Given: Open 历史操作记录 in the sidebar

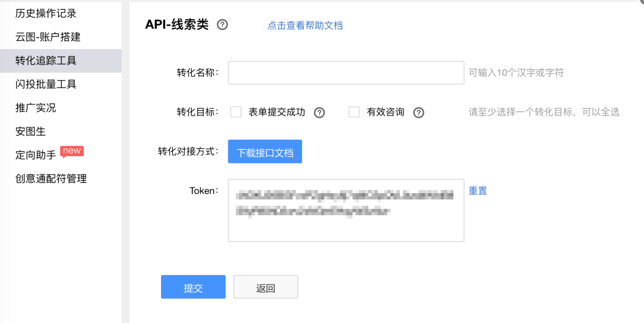Looking at the screenshot, I should (x=46, y=14).
